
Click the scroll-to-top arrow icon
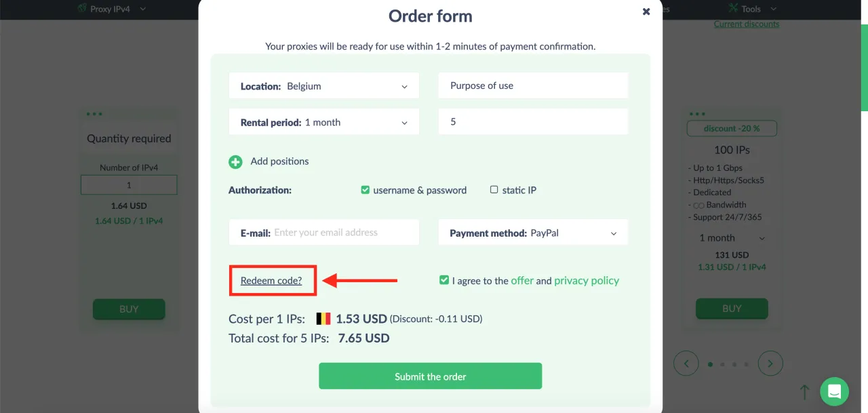(x=804, y=391)
